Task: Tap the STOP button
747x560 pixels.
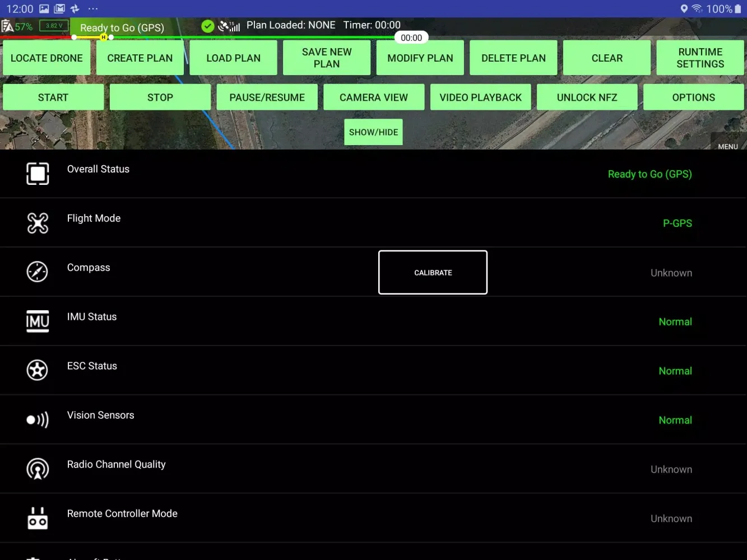Action: click(x=160, y=97)
